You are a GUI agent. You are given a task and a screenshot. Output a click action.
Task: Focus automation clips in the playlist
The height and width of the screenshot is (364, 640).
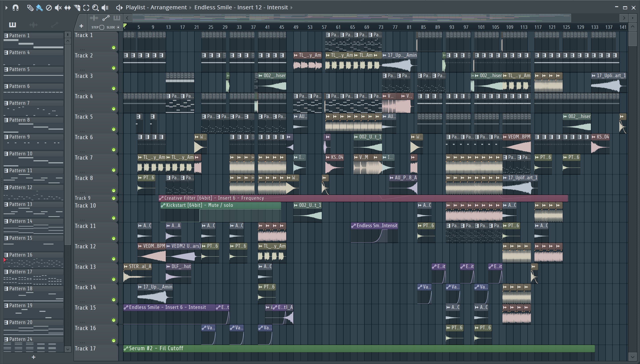point(106,18)
